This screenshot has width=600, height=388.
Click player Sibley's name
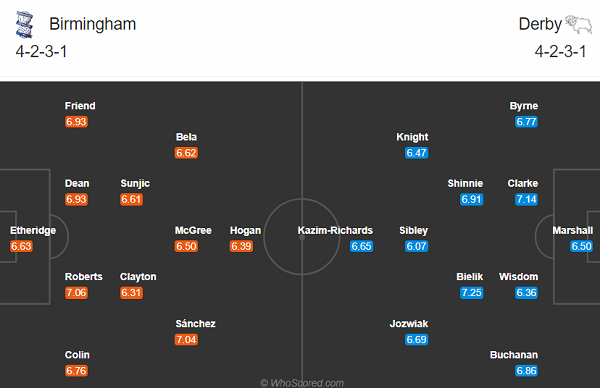[413, 230]
